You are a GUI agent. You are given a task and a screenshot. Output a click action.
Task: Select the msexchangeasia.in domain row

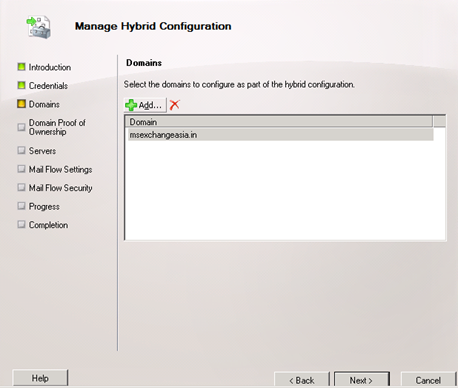pos(281,135)
